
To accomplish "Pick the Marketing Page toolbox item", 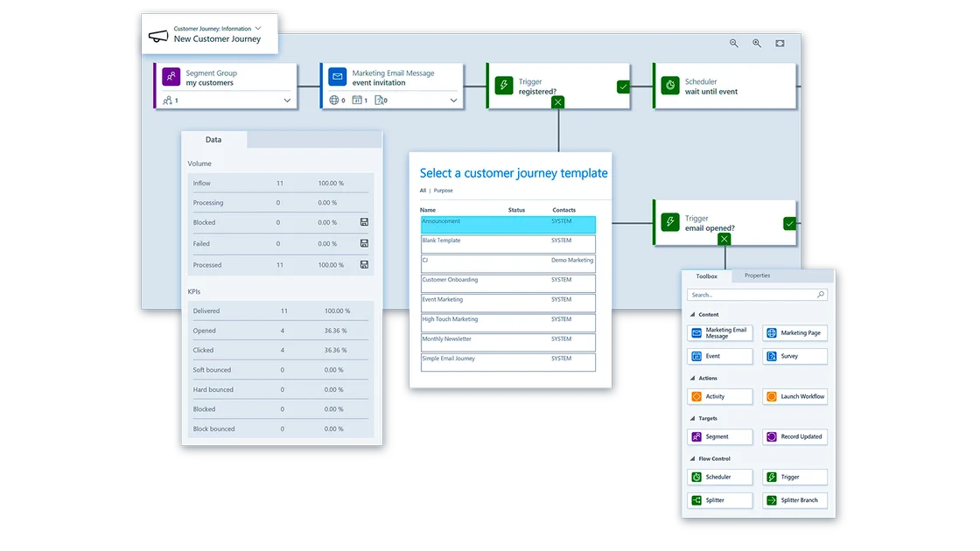I will [795, 333].
